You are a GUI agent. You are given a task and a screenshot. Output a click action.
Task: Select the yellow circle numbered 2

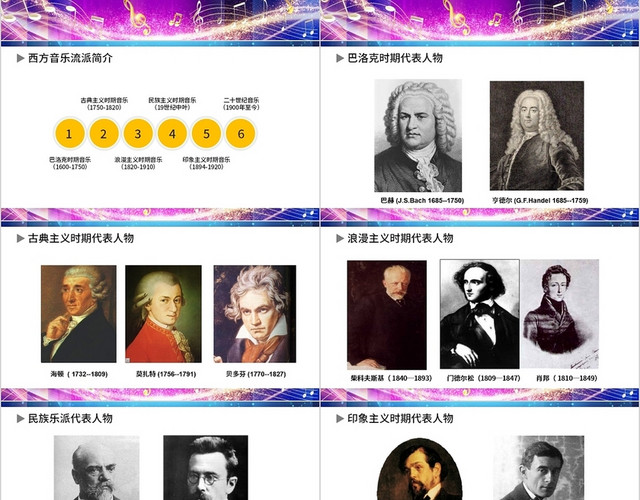[x=104, y=133]
